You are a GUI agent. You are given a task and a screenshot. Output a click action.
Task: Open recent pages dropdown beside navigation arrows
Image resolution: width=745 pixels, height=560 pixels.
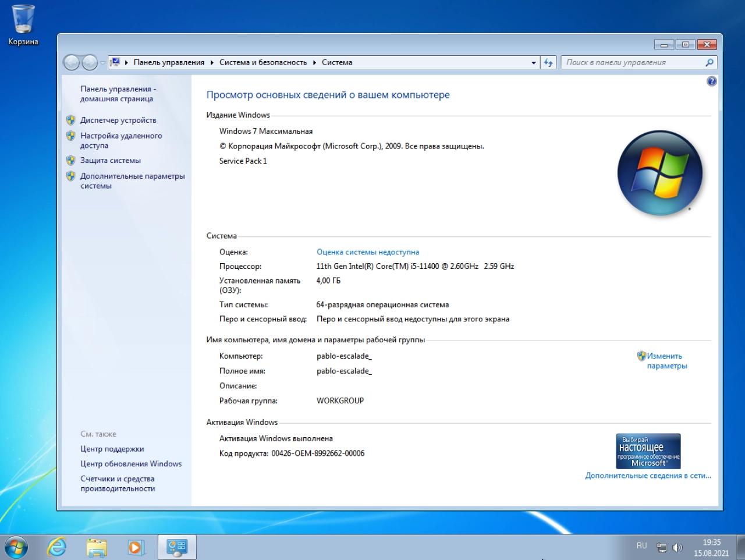coord(102,63)
